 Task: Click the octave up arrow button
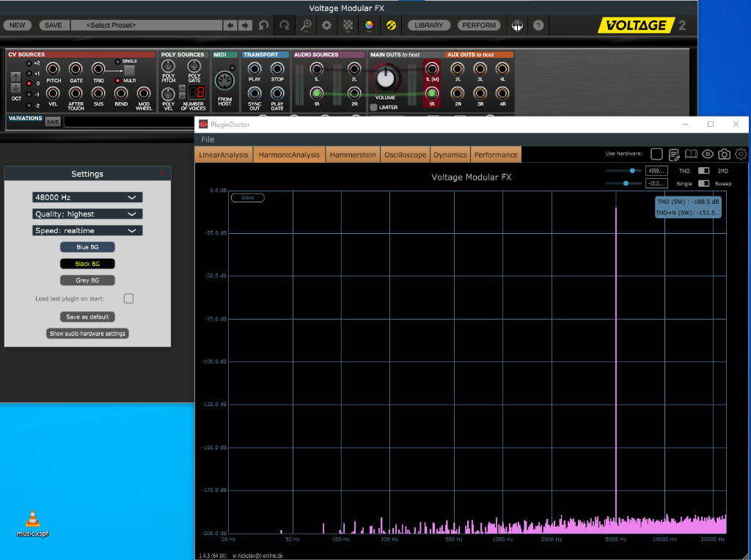tap(16, 76)
